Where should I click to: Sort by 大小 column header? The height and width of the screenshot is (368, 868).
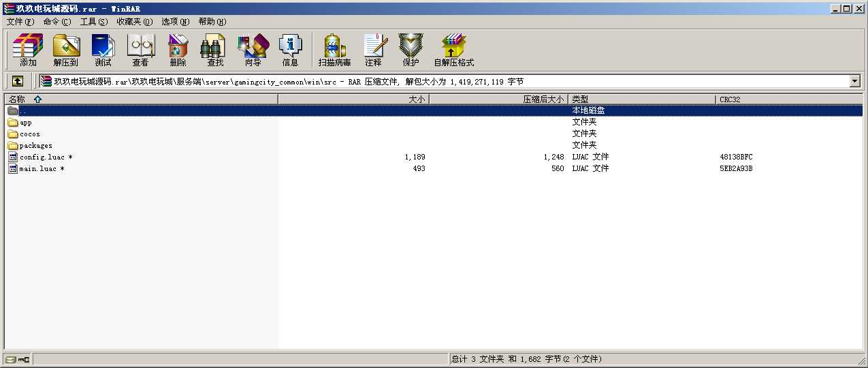pyautogui.click(x=354, y=99)
